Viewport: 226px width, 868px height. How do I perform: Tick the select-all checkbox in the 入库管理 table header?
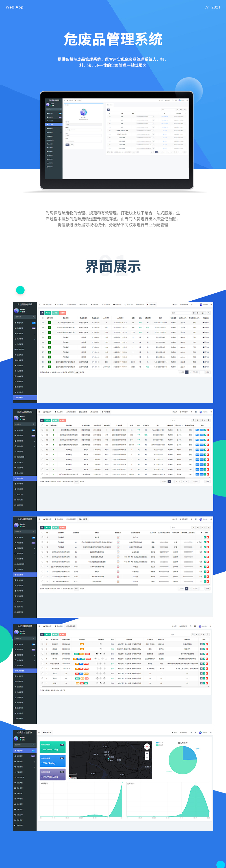coord(42,425)
